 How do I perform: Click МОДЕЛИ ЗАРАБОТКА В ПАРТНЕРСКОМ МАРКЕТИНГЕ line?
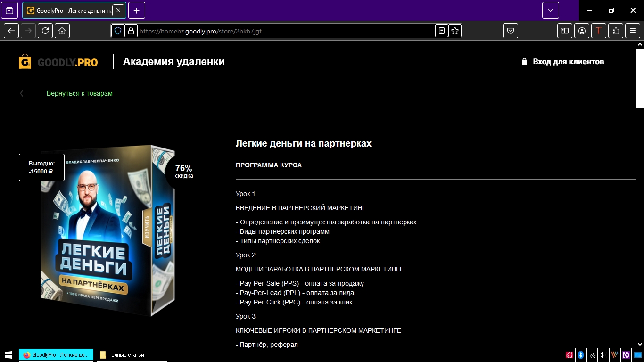pyautogui.click(x=320, y=269)
